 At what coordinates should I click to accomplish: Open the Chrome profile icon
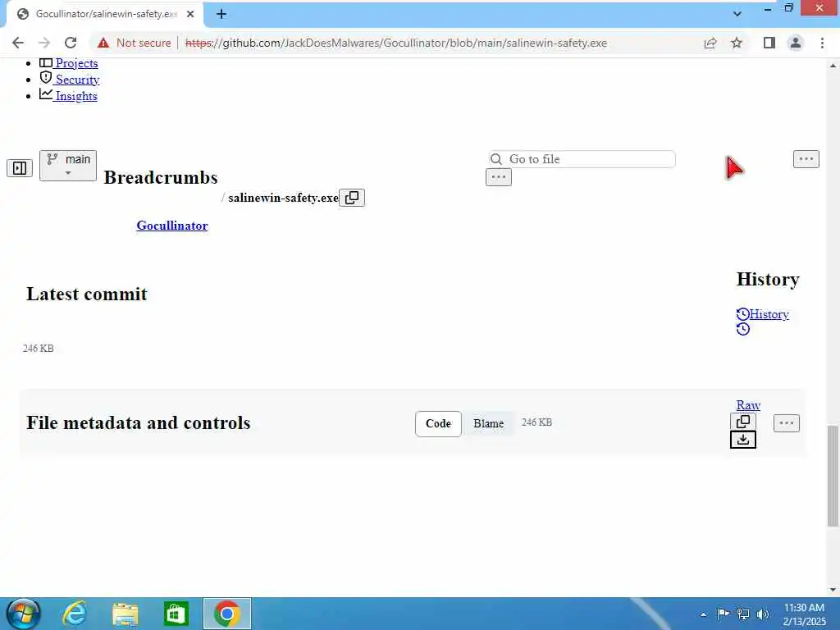point(796,43)
